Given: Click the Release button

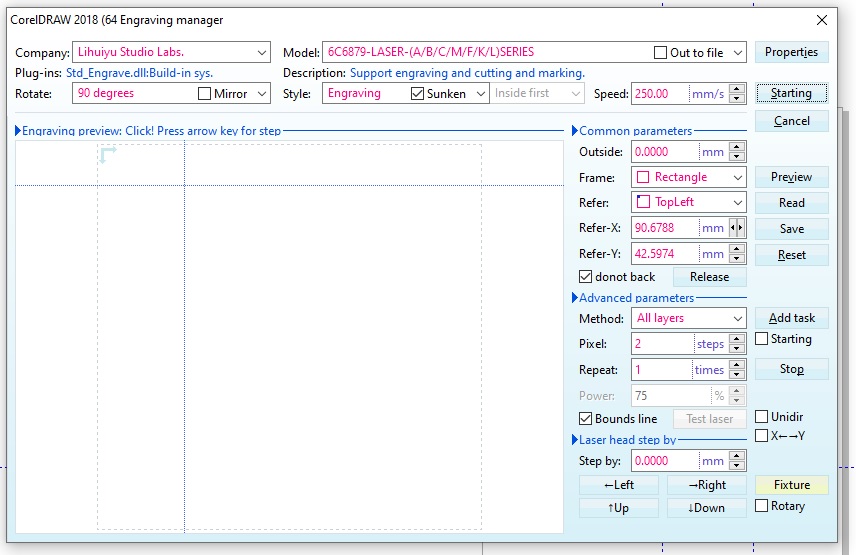Looking at the screenshot, I should click(x=709, y=277).
